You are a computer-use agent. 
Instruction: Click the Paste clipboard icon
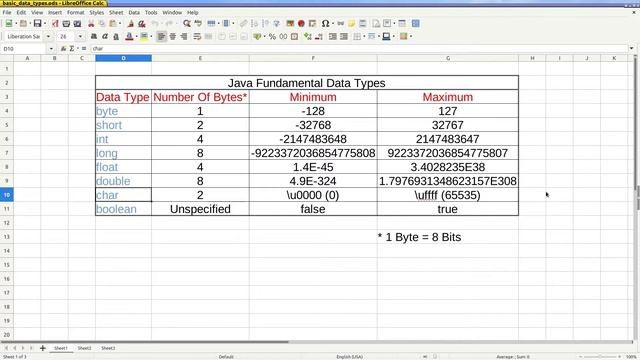click(x=113, y=24)
